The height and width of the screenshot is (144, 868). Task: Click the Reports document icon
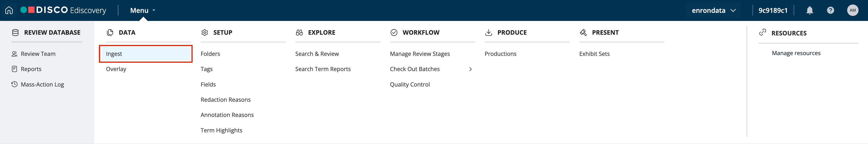pyautogui.click(x=14, y=69)
